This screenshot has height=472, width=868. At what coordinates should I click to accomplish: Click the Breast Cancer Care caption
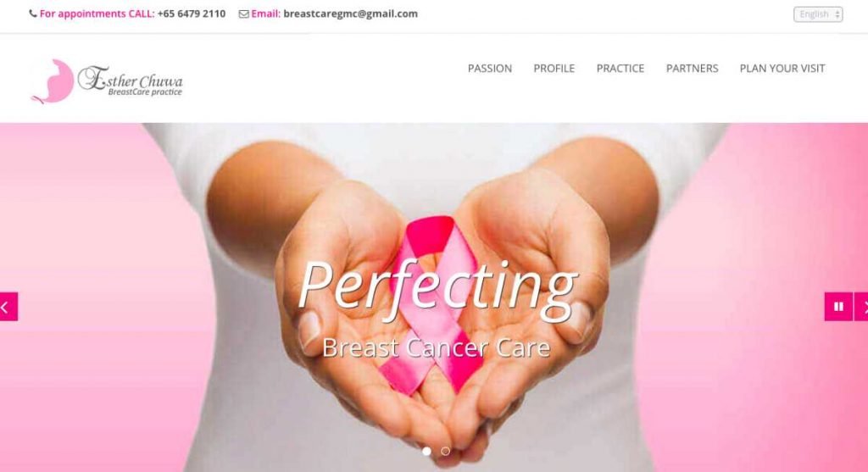(437, 347)
